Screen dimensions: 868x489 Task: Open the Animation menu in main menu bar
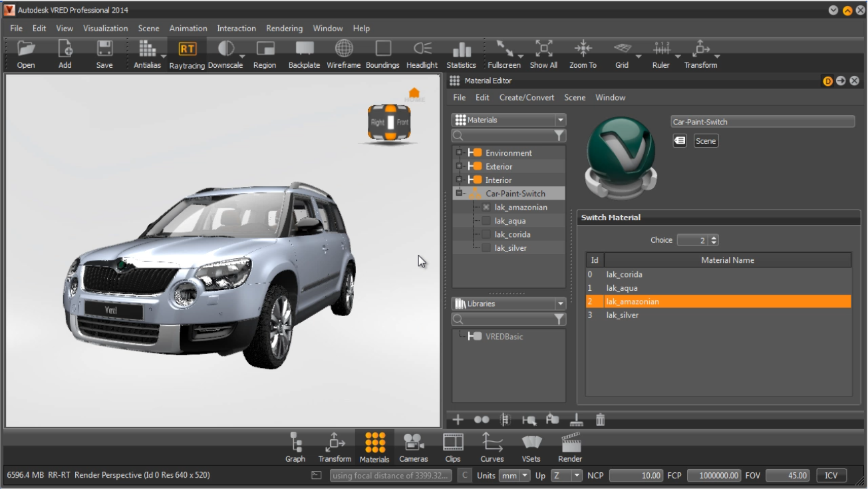(188, 29)
